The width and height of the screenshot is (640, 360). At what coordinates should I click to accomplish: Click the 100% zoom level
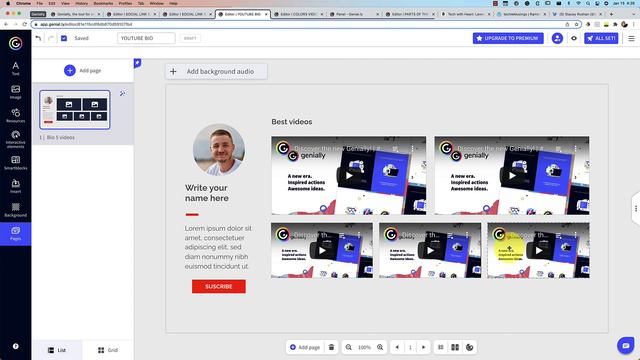[364, 347]
